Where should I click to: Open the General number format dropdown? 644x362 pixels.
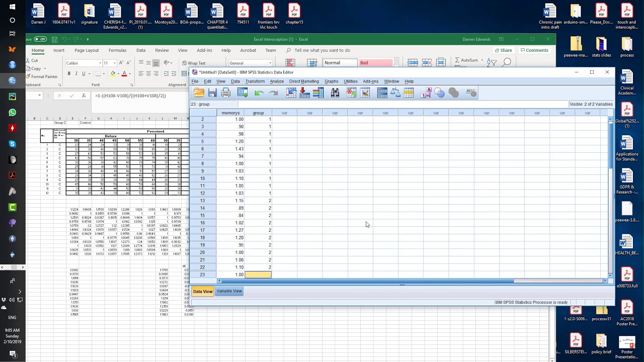270,63
